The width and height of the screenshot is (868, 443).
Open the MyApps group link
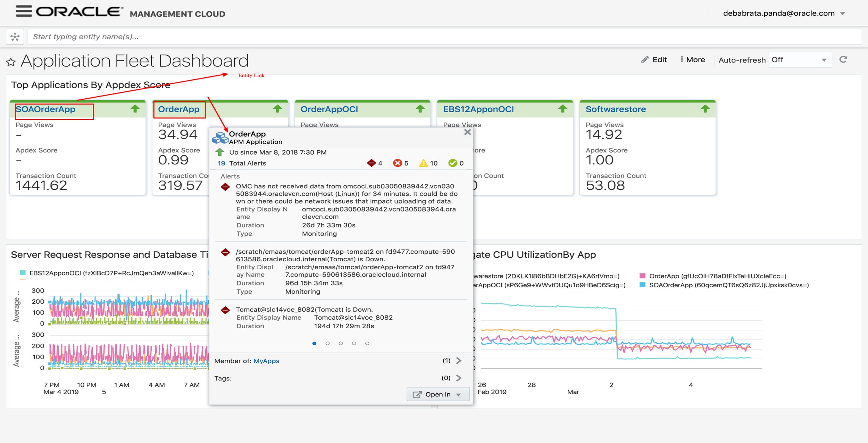click(x=266, y=361)
